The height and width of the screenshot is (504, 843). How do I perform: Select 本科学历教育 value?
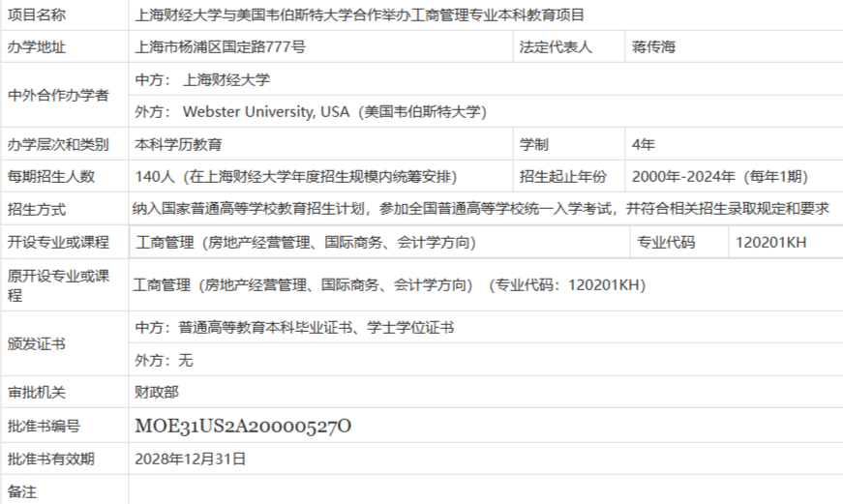click(178, 144)
